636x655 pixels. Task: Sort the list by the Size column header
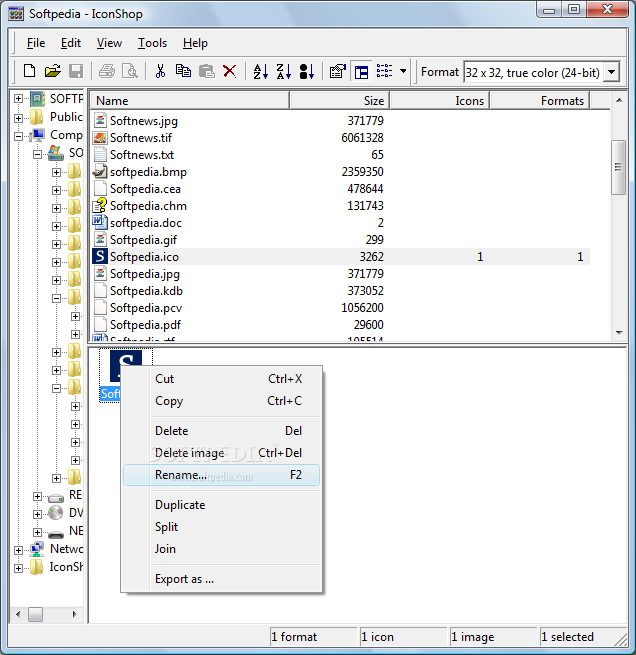339,101
